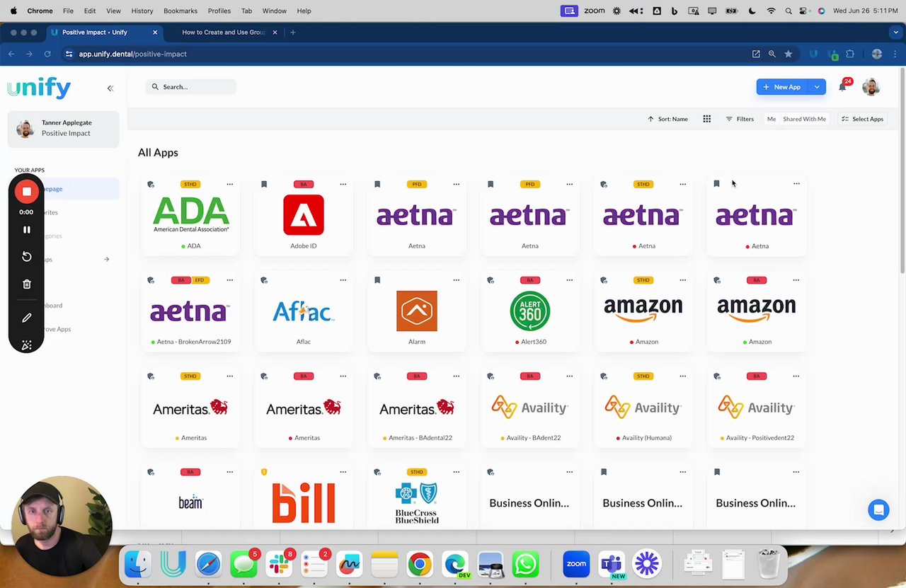Bookmark this page with Chrome star icon
The width and height of the screenshot is (906, 588).
pos(788,54)
